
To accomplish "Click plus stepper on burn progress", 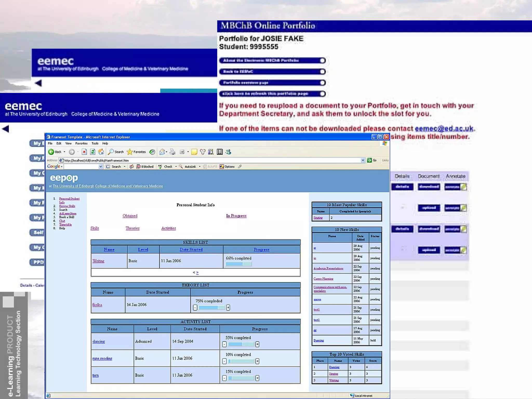I will tap(257, 378).
